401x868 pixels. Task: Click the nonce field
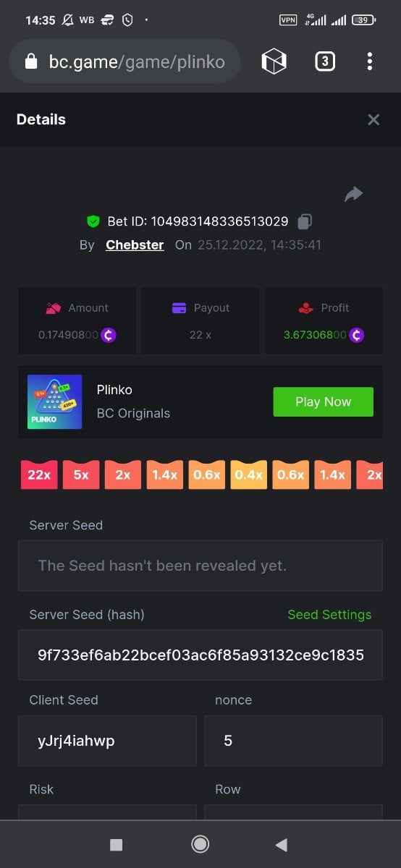tap(293, 741)
